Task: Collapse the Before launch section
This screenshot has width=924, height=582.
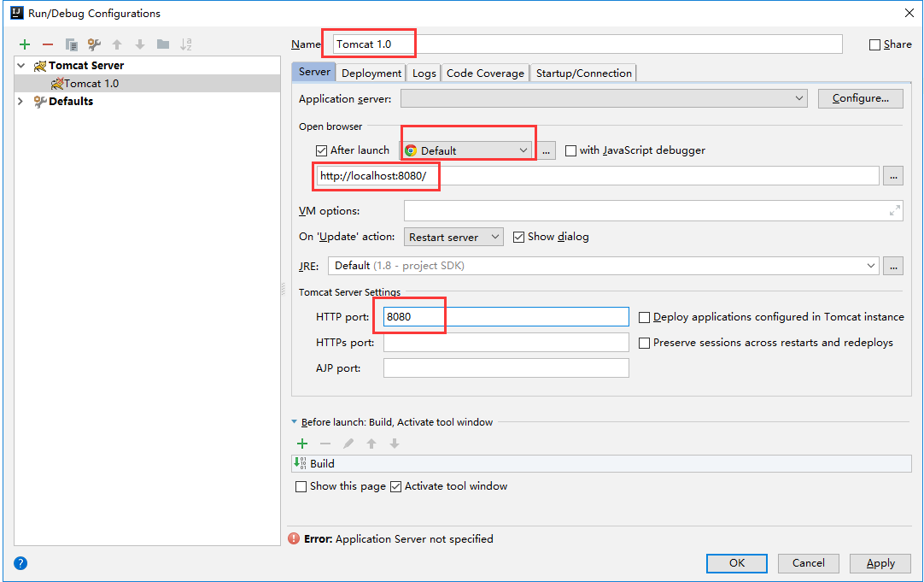Action: tap(294, 422)
